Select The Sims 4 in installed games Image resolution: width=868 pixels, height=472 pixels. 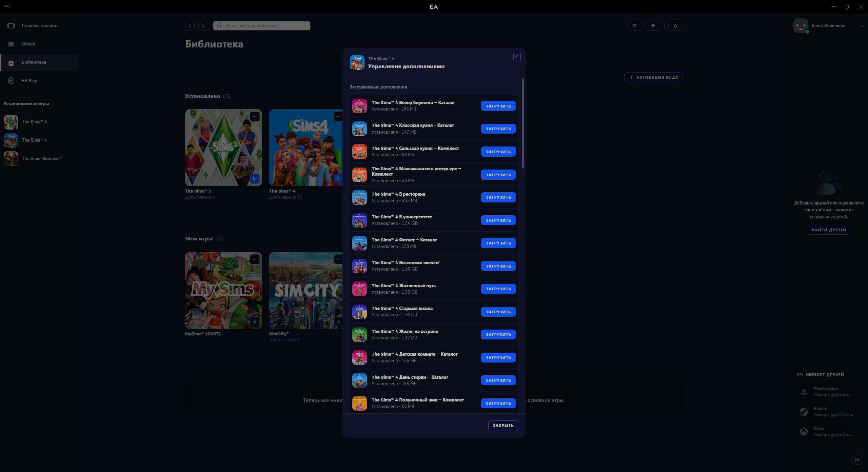point(39,140)
